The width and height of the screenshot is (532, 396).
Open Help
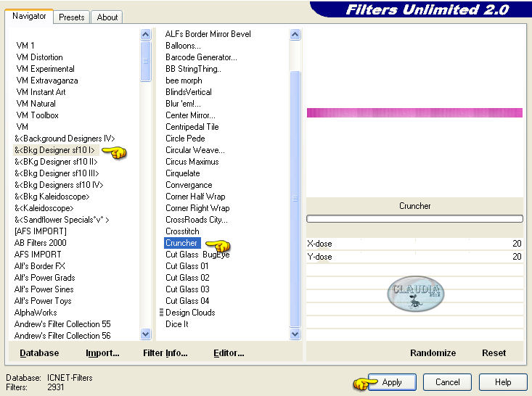click(x=503, y=382)
